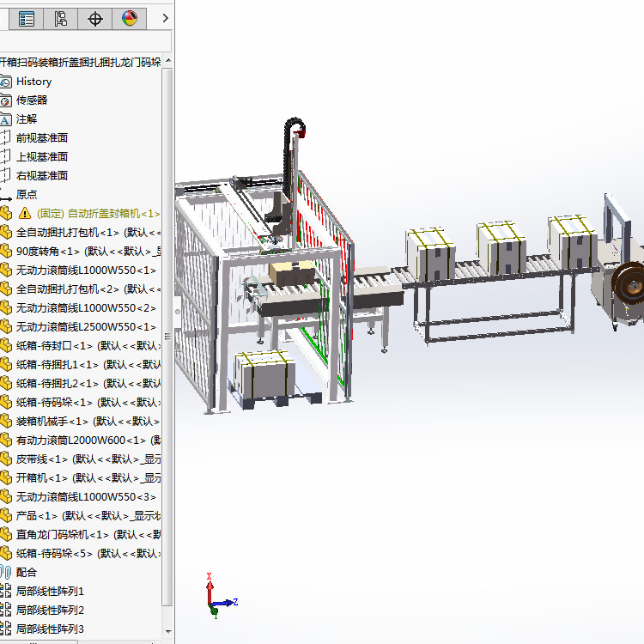
Task: Select the 全自动捆扎打包机<1> assembly icon
Action: point(6,233)
